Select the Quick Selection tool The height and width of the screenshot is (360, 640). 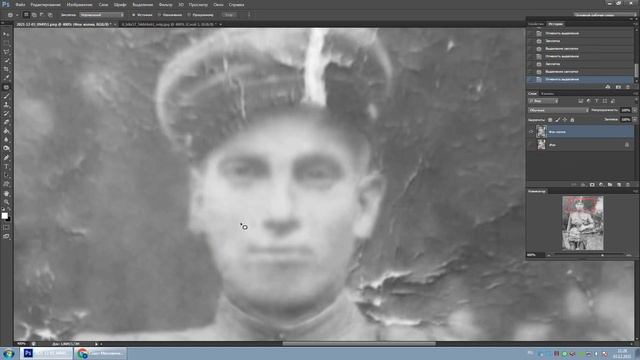pos(6,60)
